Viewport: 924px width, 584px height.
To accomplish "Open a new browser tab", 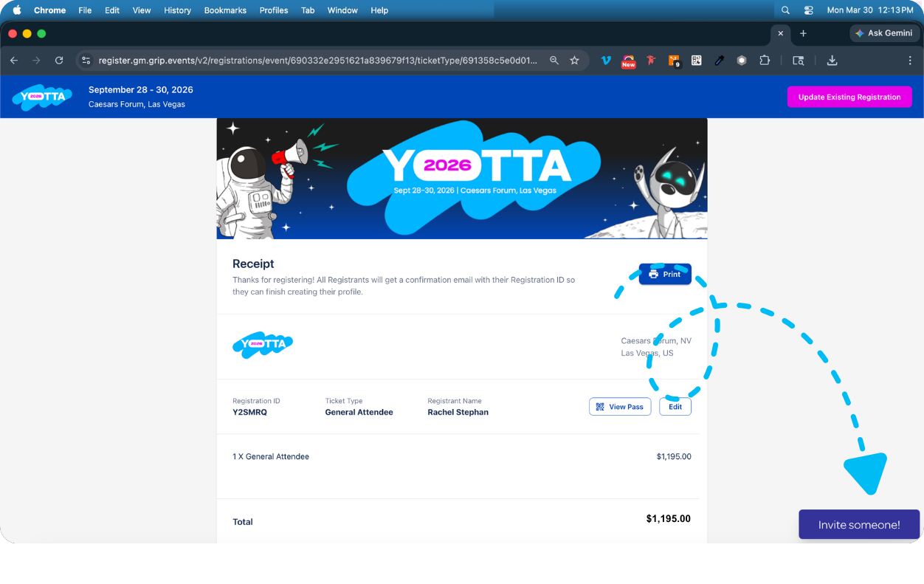I will (803, 33).
